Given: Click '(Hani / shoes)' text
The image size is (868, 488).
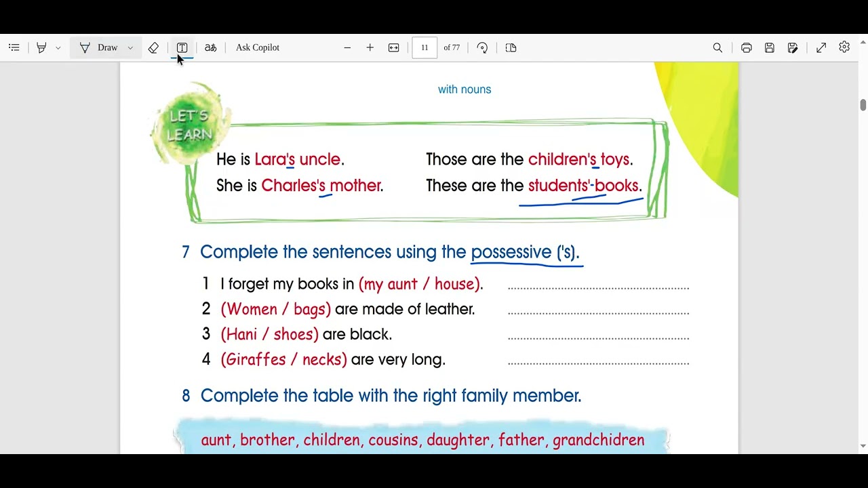Looking at the screenshot, I should (x=270, y=334).
